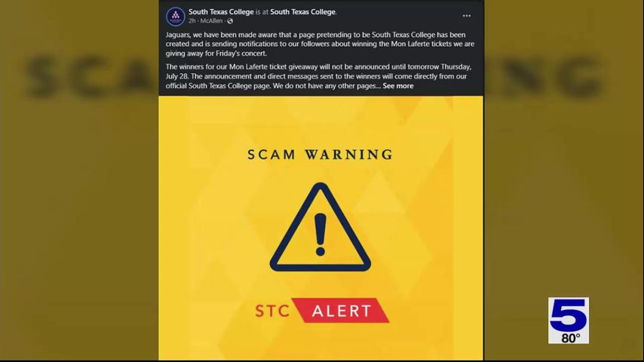Open the yellow scam warning image
The height and width of the screenshot is (362, 644).
coord(320,228)
